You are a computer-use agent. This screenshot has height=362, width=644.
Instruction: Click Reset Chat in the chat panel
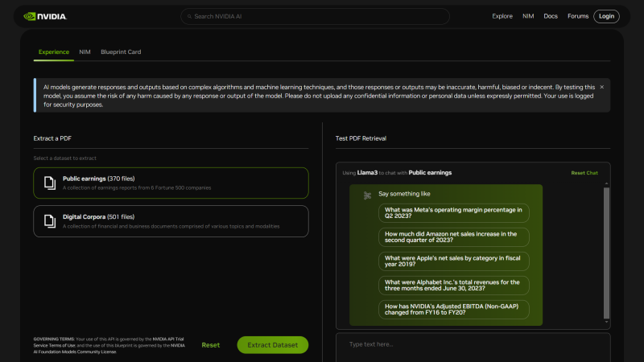584,173
